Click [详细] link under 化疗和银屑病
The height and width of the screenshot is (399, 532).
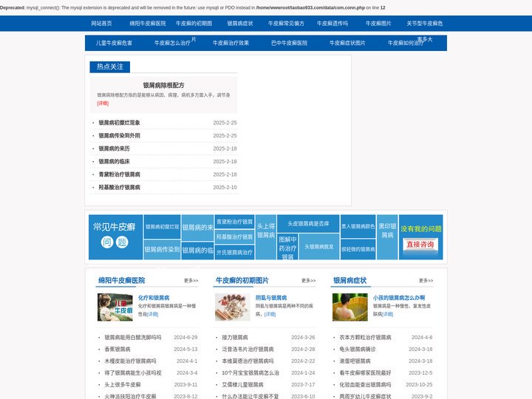point(152,314)
